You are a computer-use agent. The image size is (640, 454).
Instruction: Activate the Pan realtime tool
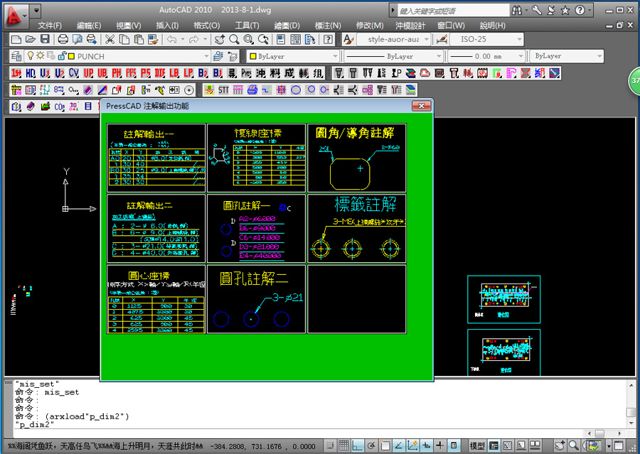point(220,40)
